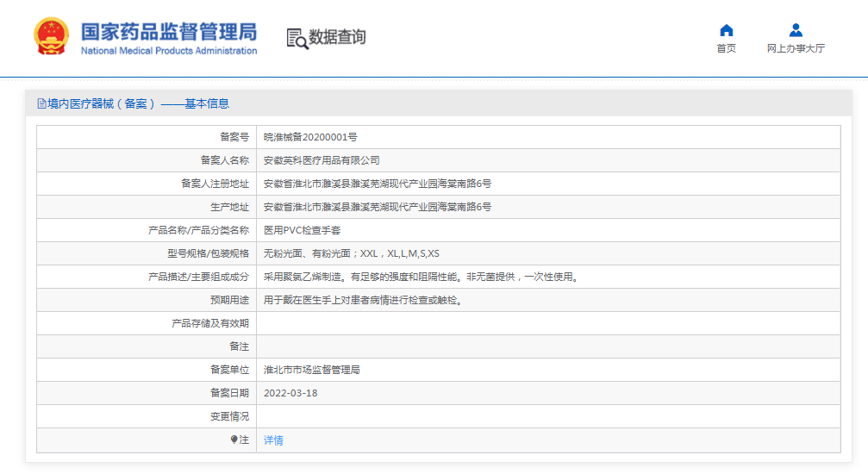
Task: Click the national emblem logo
Action: click(x=51, y=37)
